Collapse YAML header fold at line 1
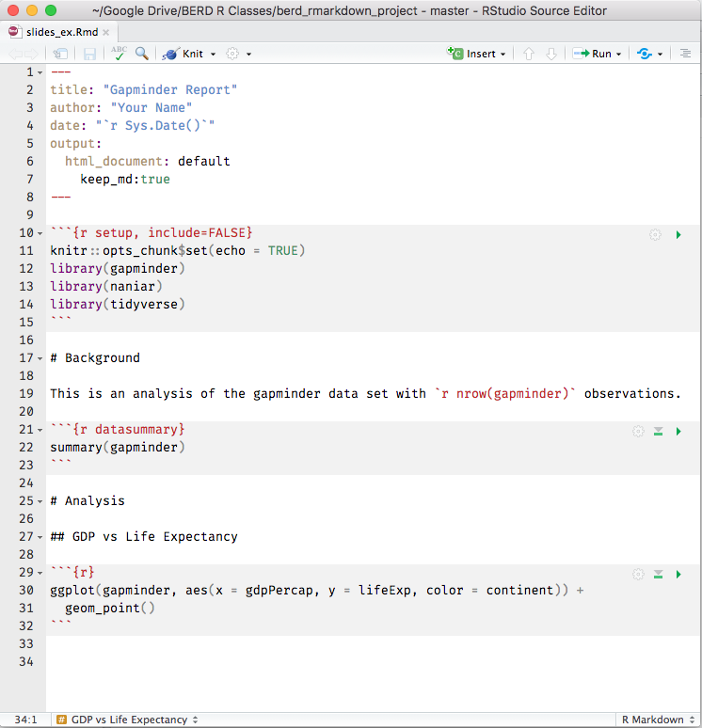Viewport: 702px width, 728px height. (x=40, y=72)
